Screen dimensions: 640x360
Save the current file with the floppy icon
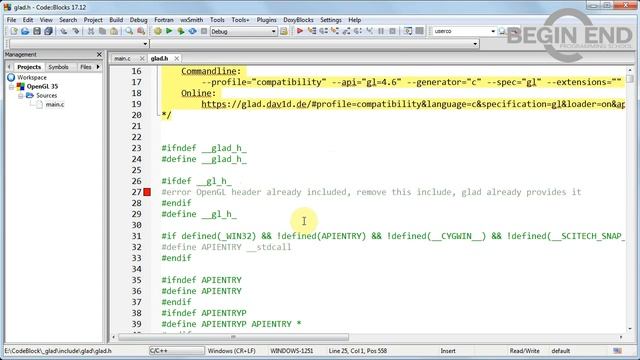37,31
